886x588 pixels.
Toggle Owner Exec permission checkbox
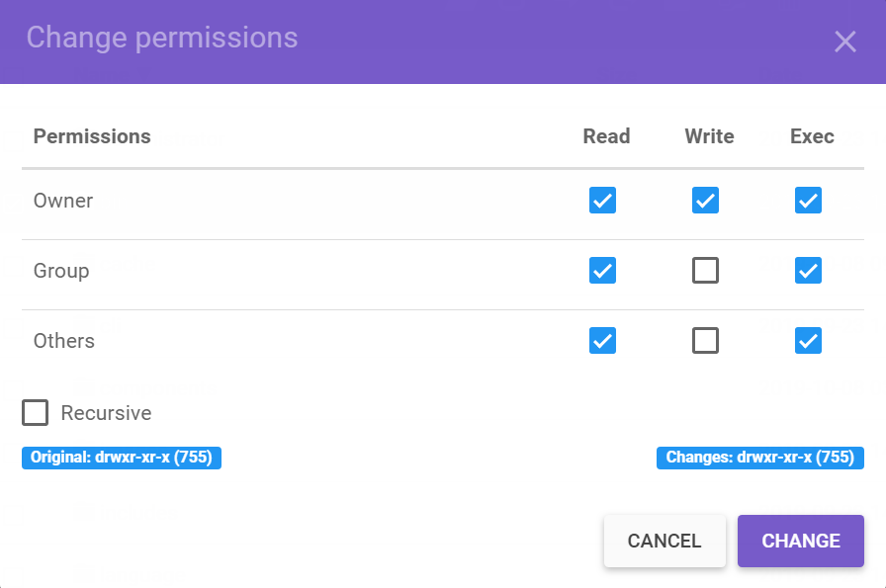(x=808, y=201)
